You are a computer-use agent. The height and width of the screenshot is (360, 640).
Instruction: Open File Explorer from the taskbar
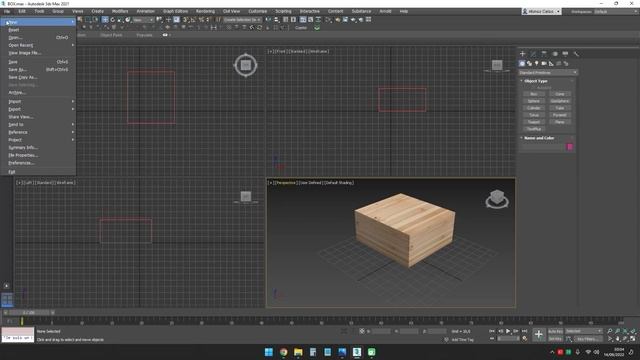(298, 352)
